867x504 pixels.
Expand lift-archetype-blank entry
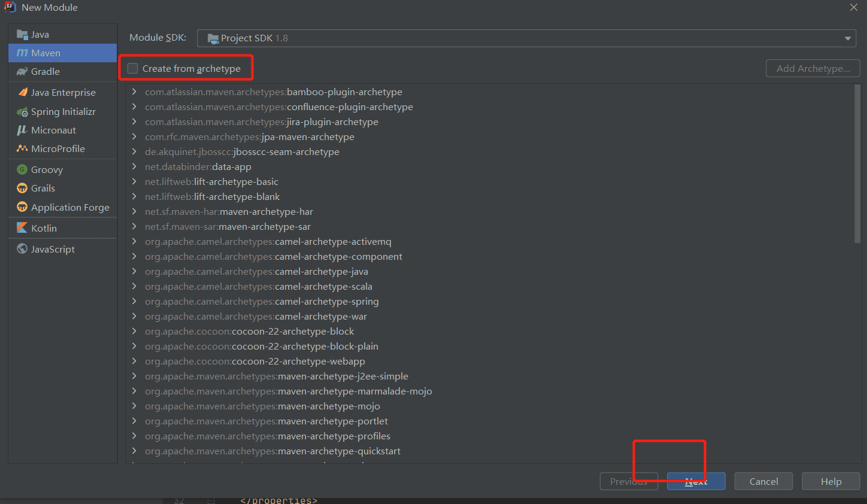pos(134,196)
